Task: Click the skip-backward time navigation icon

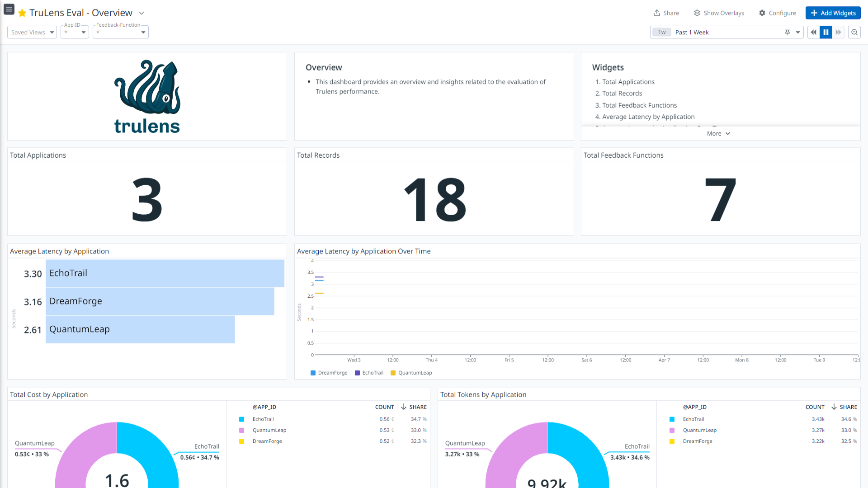Action: [x=813, y=32]
